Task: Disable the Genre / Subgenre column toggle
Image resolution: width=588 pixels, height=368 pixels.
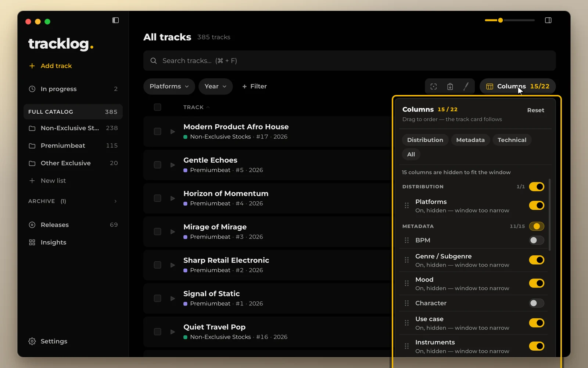Action: tap(537, 260)
